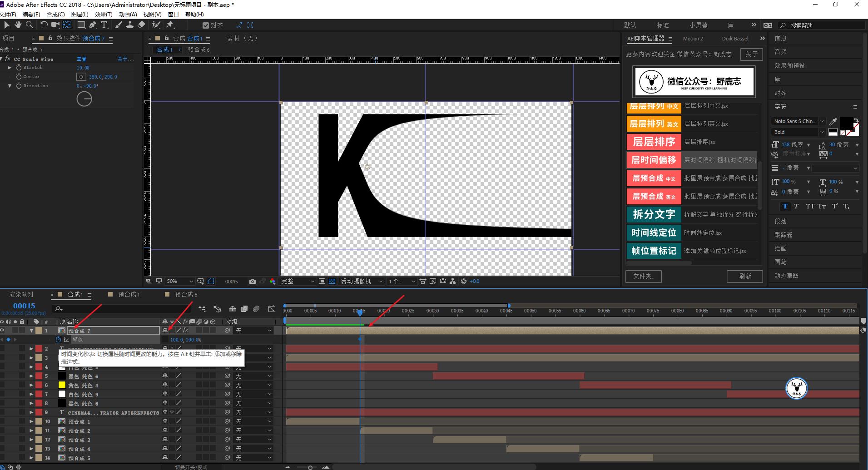Viewport: 868px width, 470px height.
Task: Open the Bold font style dropdown
Action: (799, 132)
